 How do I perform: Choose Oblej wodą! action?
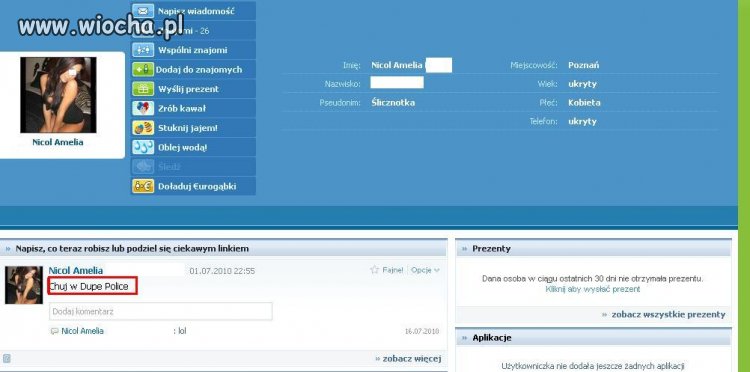(x=183, y=148)
